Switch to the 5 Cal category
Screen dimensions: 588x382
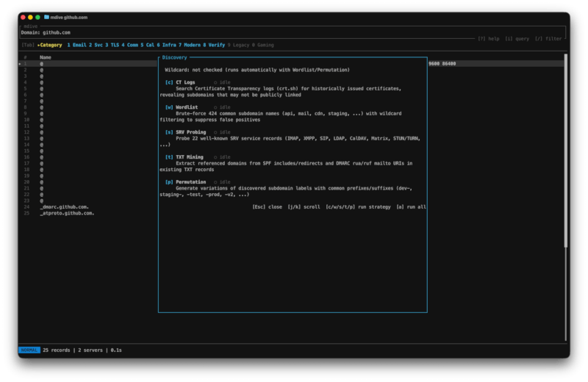click(148, 45)
